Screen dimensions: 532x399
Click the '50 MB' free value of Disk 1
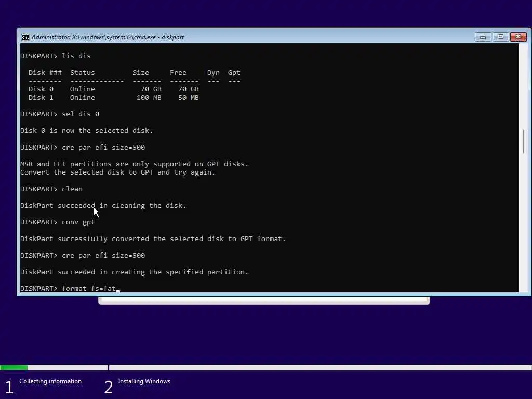(x=188, y=97)
